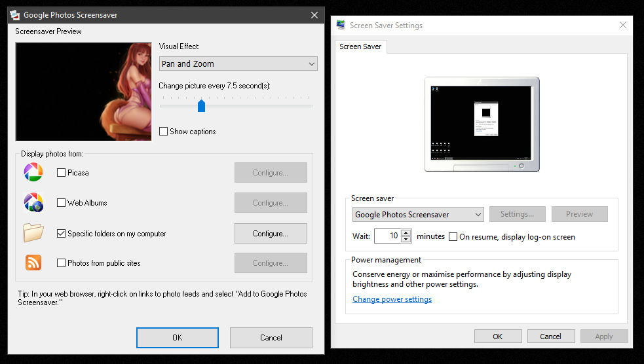Click the Apply button in Screen Saver Settings
The width and height of the screenshot is (644, 364).
(x=604, y=337)
